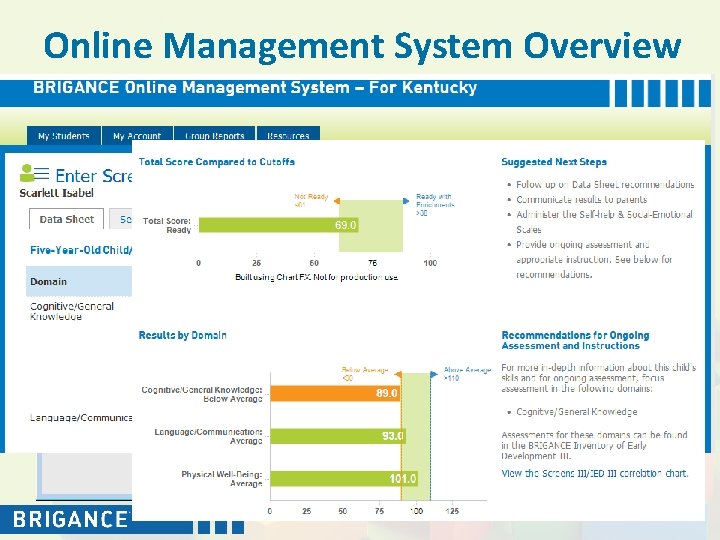This screenshot has width=720, height=540.
Task: Click the Enter Screen student list icon
Action: pyautogui.click(x=34, y=173)
